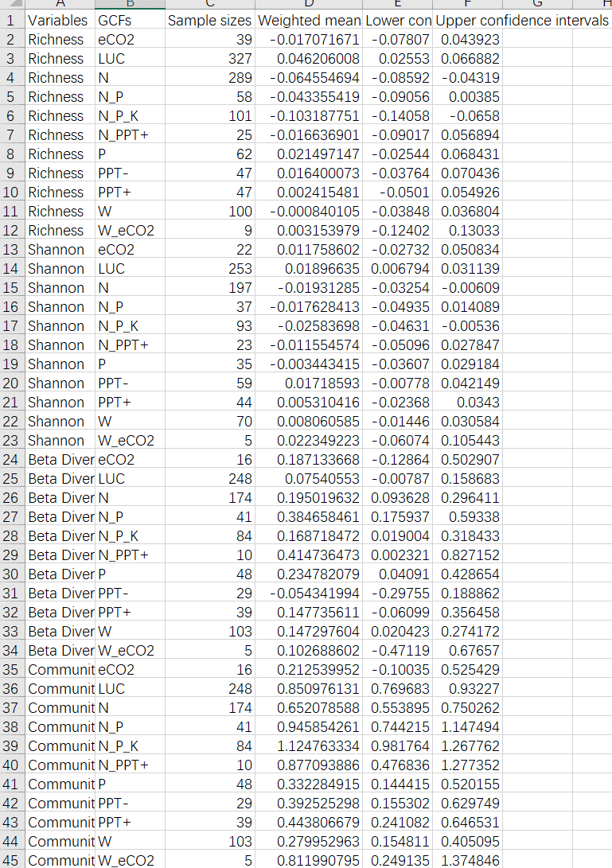This screenshot has width=612, height=868.
Task: Select cell with value 0.93227
Action: pos(467,689)
